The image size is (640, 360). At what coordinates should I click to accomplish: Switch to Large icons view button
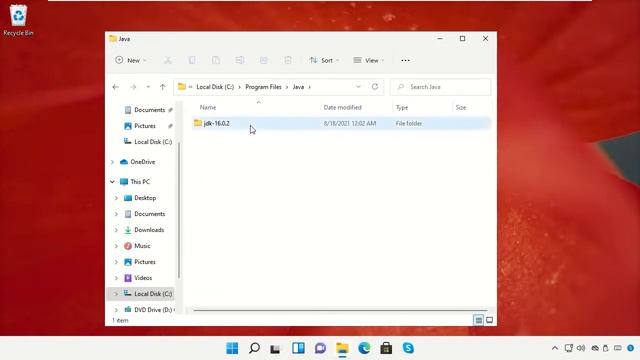489,320
